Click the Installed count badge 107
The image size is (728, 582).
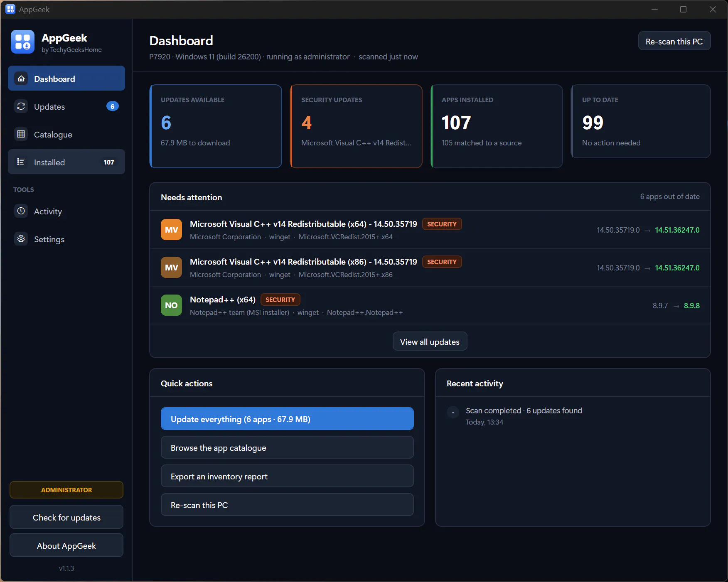[109, 162]
